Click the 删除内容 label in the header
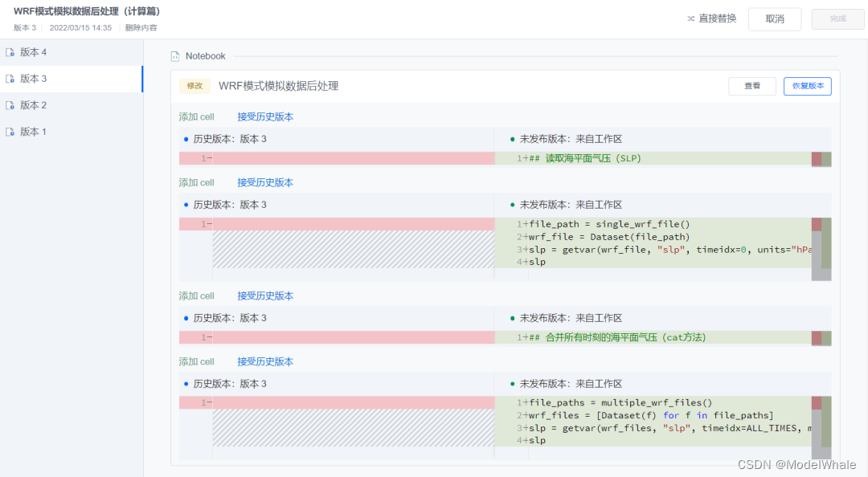The width and height of the screenshot is (868, 477). click(x=141, y=27)
